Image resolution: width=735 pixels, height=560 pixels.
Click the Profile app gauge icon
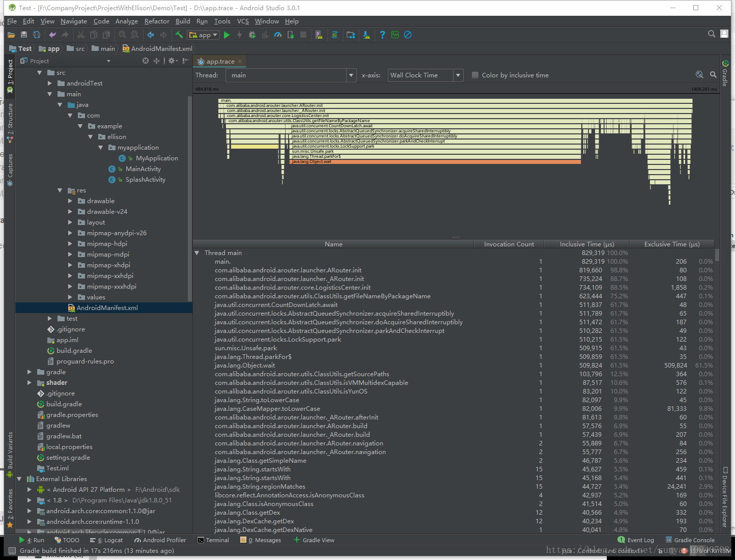coord(278,35)
